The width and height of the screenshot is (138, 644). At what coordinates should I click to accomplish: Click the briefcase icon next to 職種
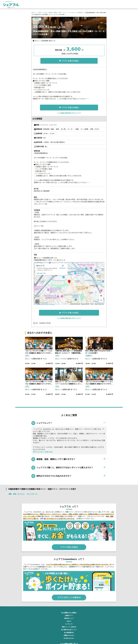pos(35,125)
